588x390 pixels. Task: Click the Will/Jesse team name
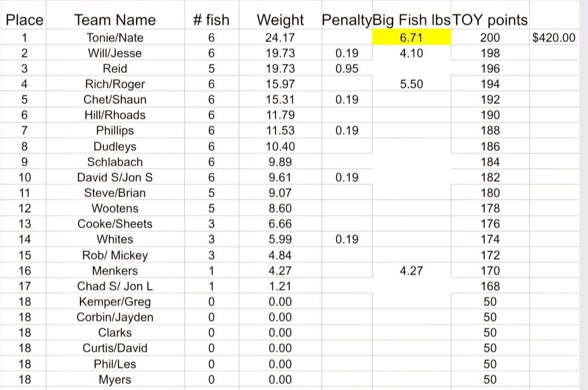tap(115, 53)
